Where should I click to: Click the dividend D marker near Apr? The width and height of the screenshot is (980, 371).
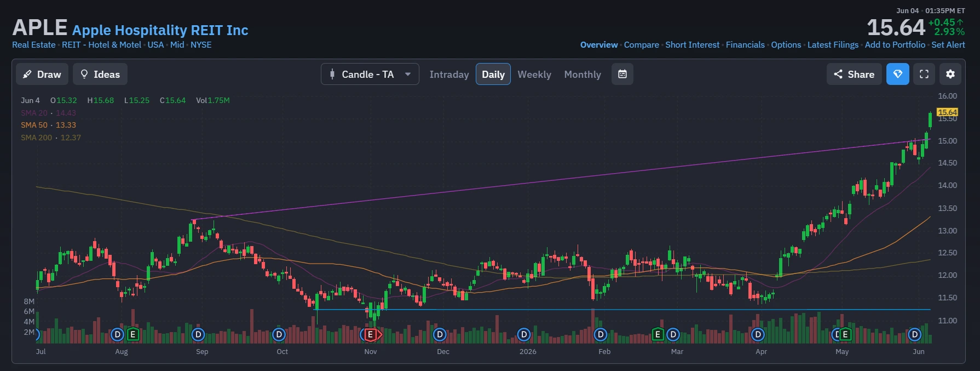[758, 334]
